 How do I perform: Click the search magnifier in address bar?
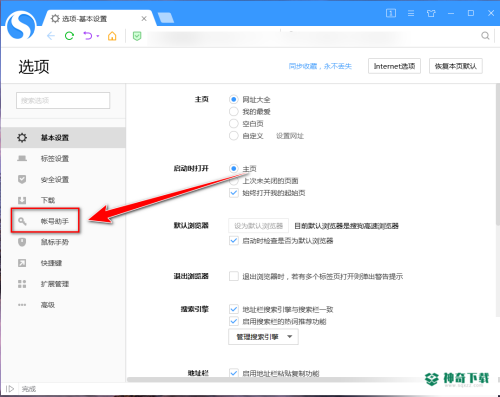tap(485, 36)
